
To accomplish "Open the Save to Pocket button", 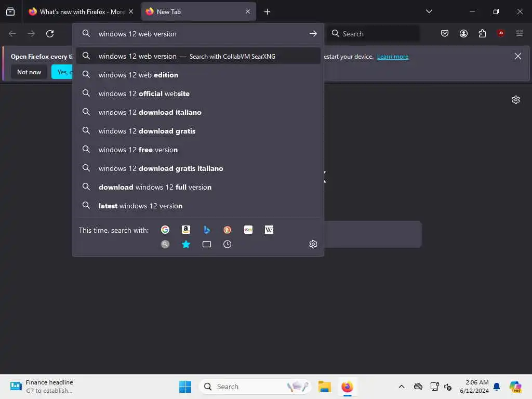I will [x=445, y=33].
